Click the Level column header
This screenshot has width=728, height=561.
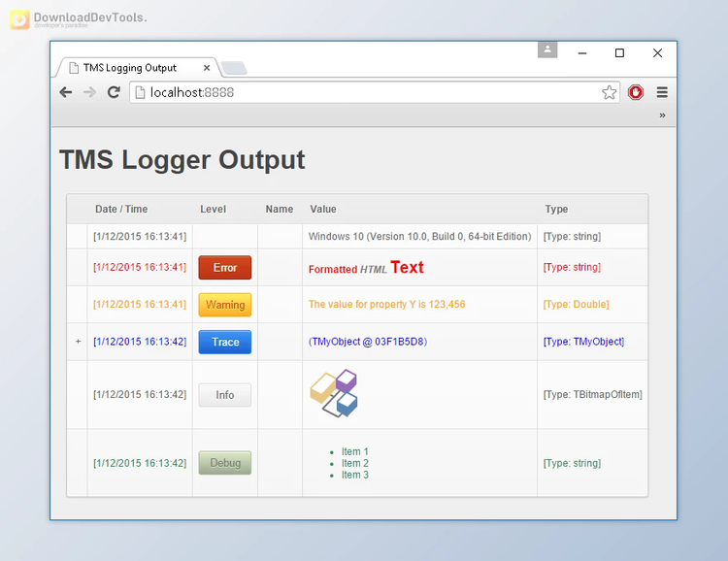[214, 209]
